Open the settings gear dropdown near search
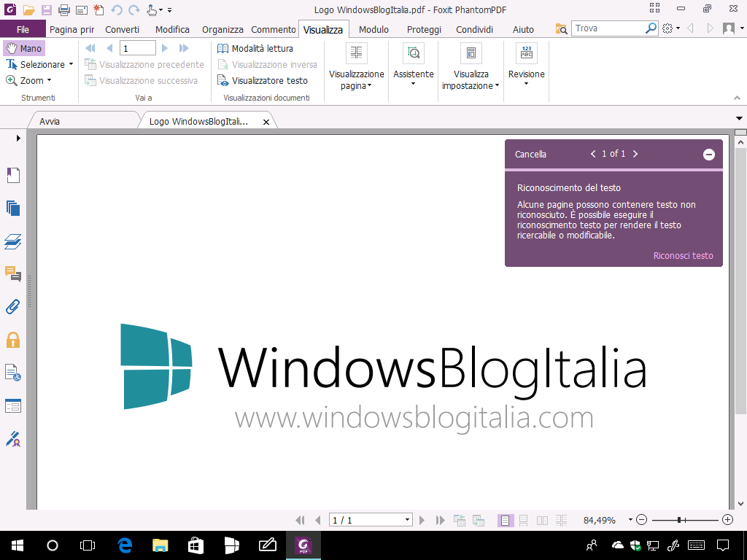The width and height of the screenshot is (747, 560). 671,28
